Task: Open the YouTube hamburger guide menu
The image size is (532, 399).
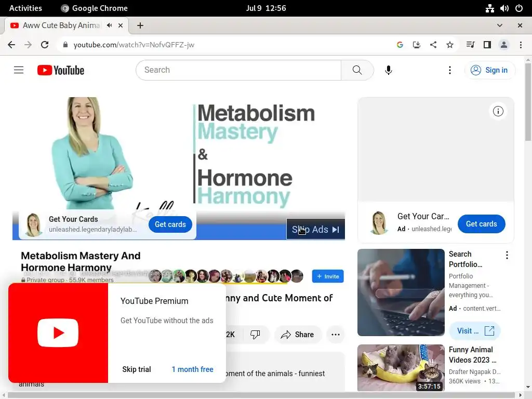Action: tap(19, 70)
